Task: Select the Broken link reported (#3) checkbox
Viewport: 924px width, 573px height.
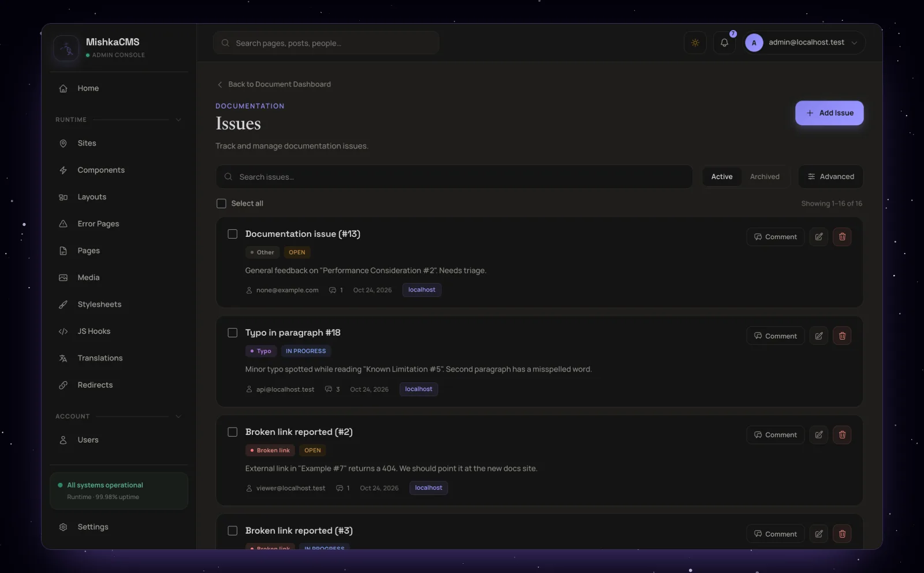Action: [x=233, y=531]
